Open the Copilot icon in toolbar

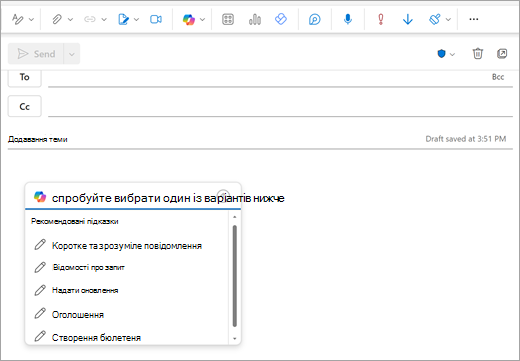click(x=189, y=19)
